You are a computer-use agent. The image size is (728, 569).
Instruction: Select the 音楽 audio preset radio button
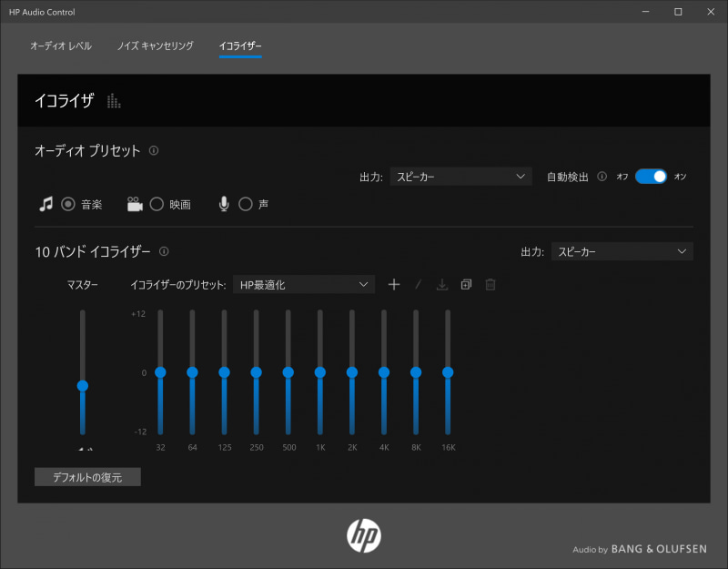67,204
